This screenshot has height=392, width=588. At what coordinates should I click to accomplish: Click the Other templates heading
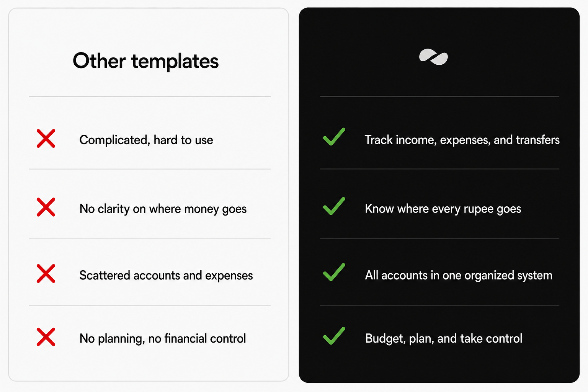146,61
